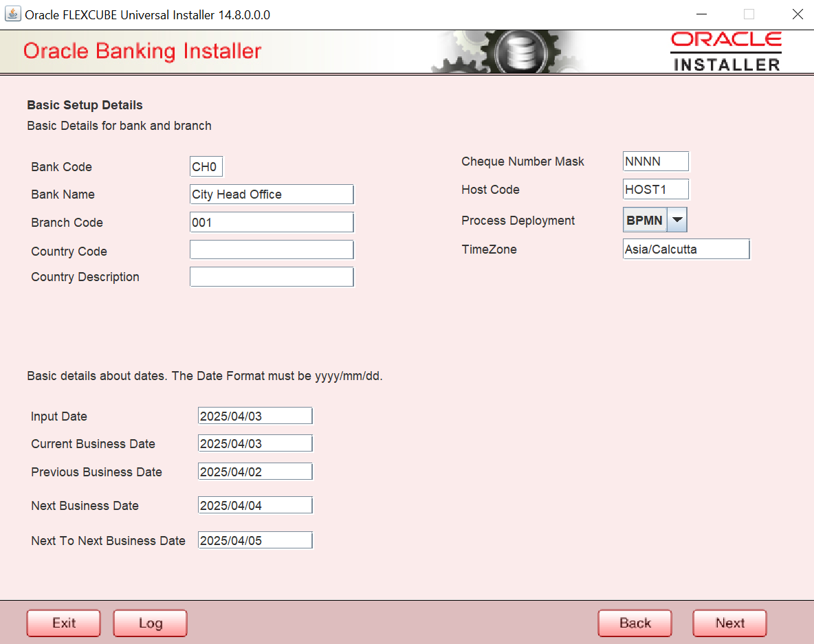This screenshot has height=644, width=814.
Task: Click the Java icon in title bar
Action: (x=12, y=14)
